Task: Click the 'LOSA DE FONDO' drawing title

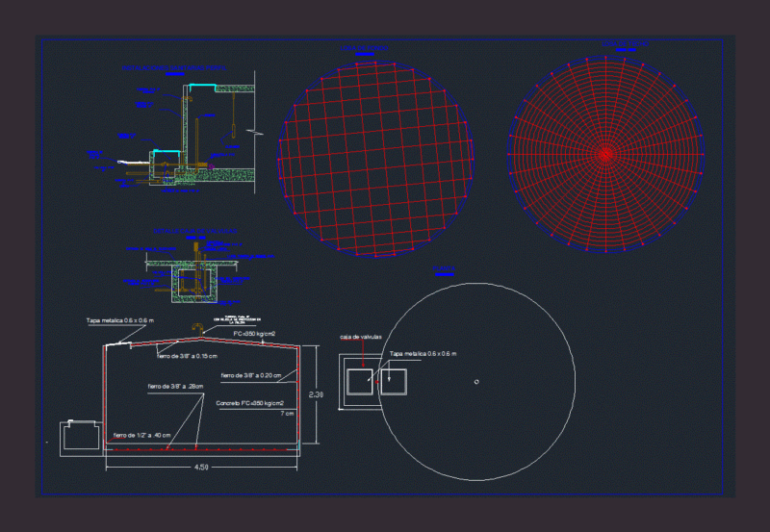Action: [x=364, y=48]
